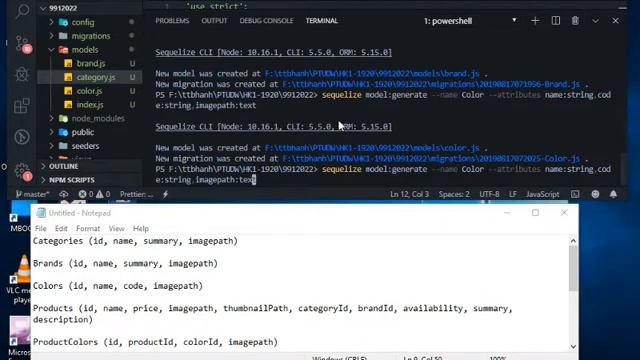The image size is (640, 360).
Task: Synchronize changes cloud icon in status bar
Action: click(64, 194)
